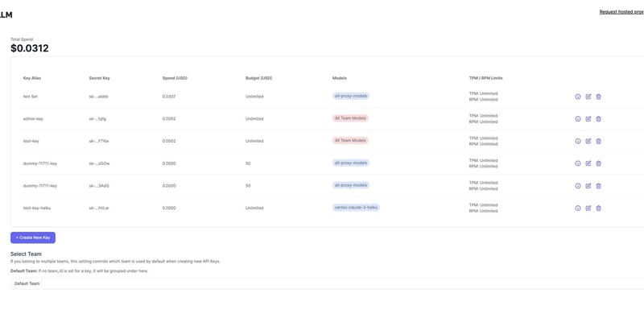
Task: Delete dummy-11711-key ending sGOw
Action: [598, 163]
